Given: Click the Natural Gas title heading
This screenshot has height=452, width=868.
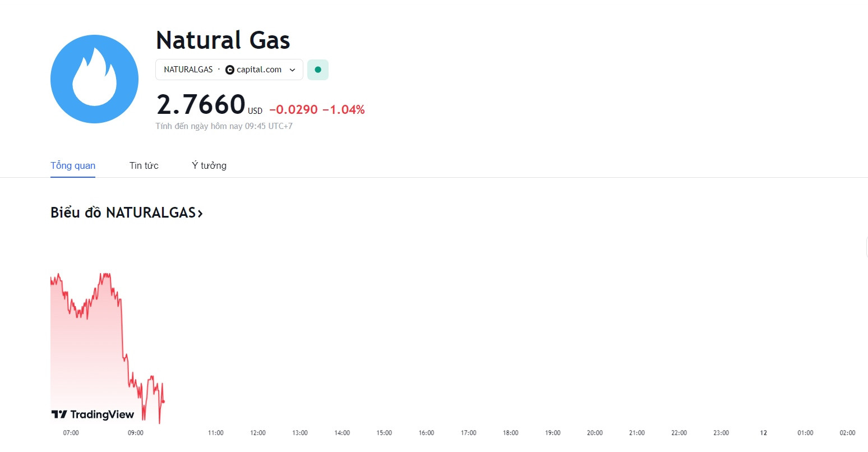Looking at the screenshot, I should coord(223,40).
